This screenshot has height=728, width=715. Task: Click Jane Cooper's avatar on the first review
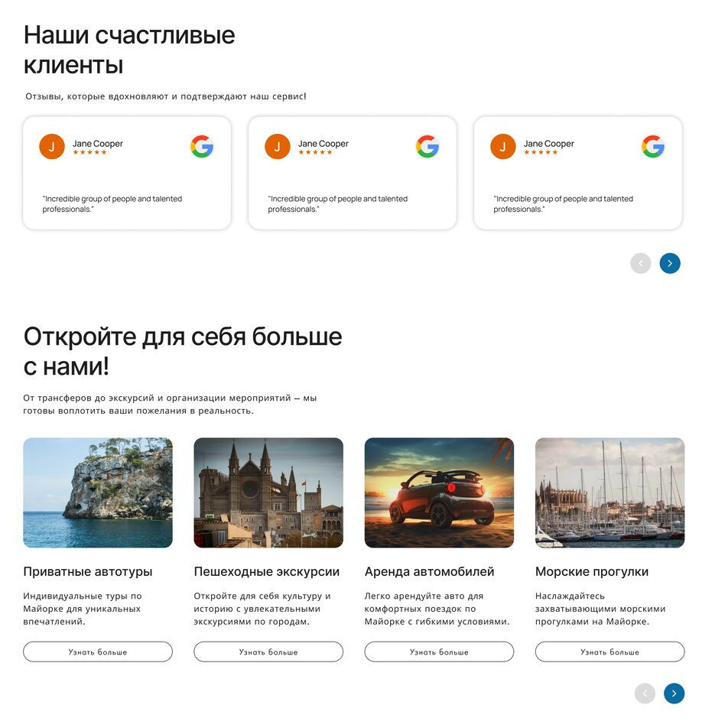tap(51, 146)
